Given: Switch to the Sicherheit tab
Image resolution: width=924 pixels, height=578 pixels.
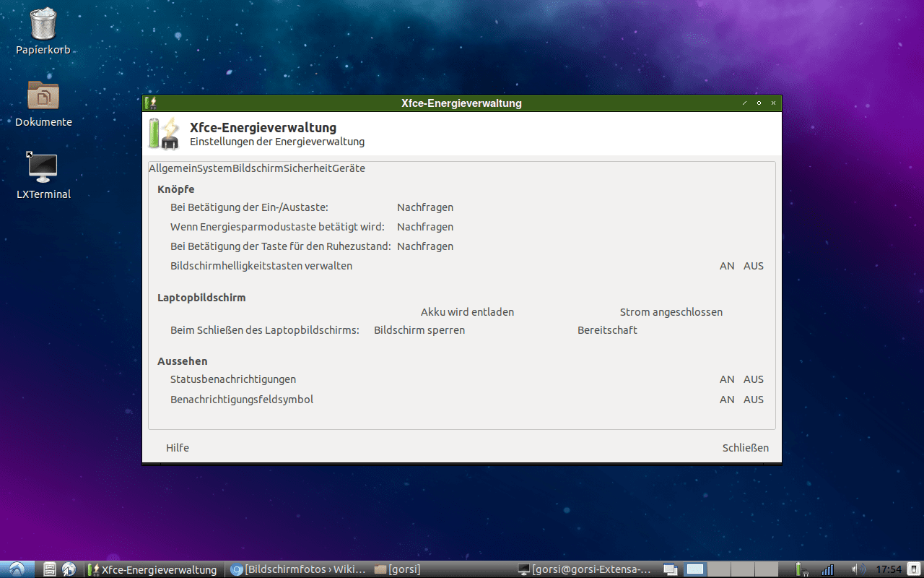Looking at the screenshot, I should tap(308, 168).
